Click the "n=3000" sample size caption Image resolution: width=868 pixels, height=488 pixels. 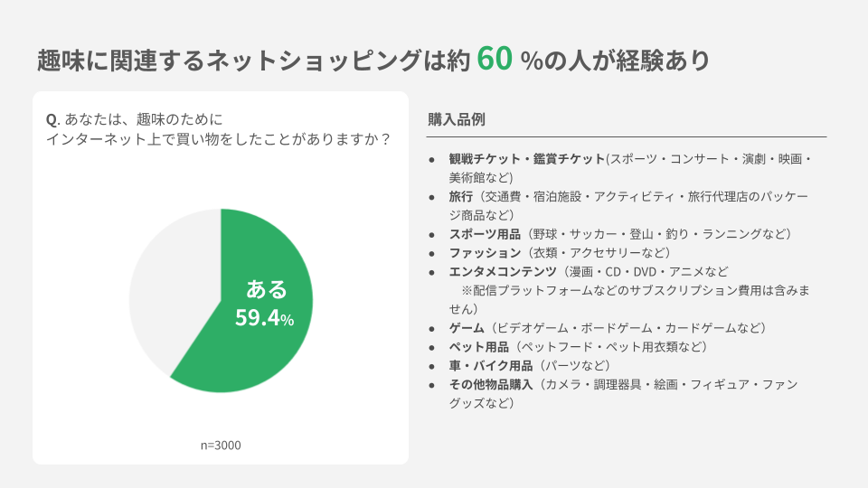pos(221,445)
